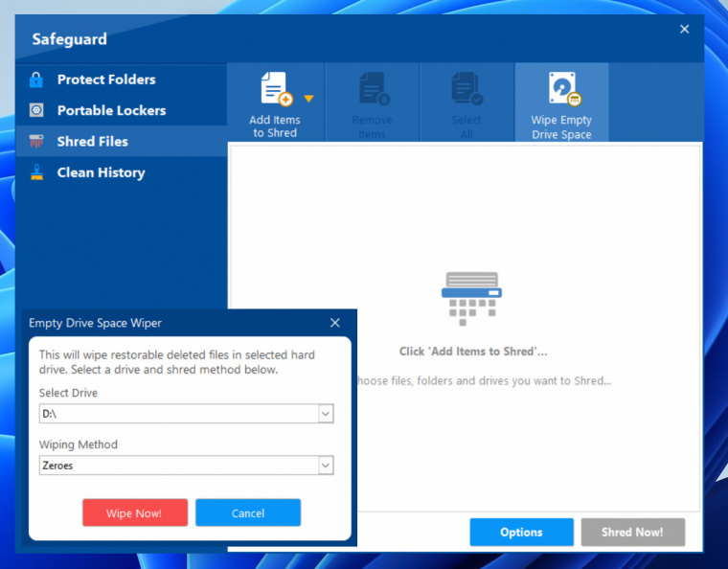
Task: Open Portable Lockers section
Action: [122, 110]
